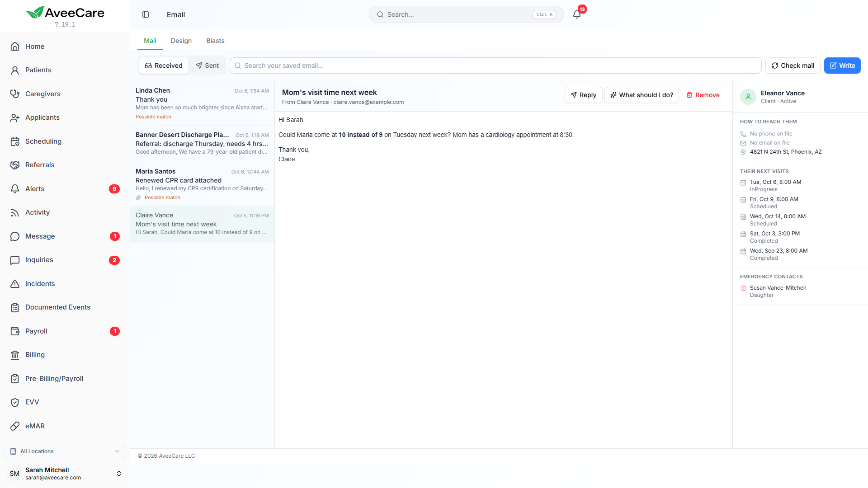Open Scheduling calendar
The width and height of the screenshot is (868, 488).
[65, 141]
